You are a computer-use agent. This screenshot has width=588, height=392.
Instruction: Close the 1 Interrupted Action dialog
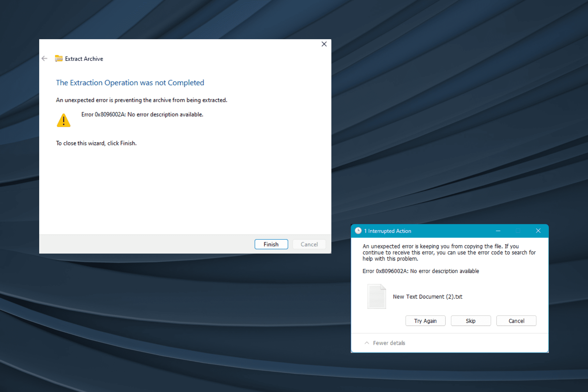[538, 231]
